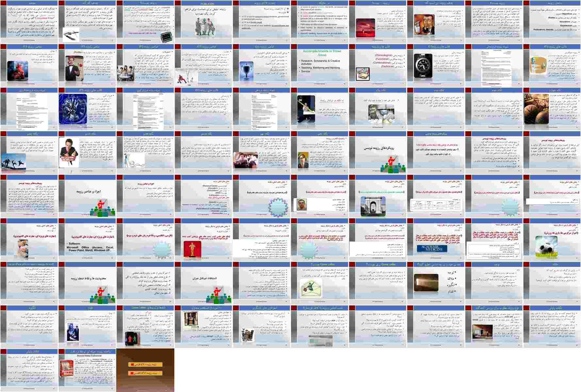Select the slide showing a soccer ball
Image resolution: width=581 pixels, height=392 pixels.
552,239
